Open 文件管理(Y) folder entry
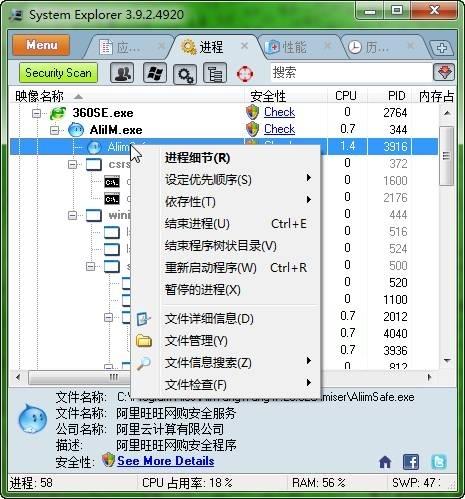The width and height of the screenshot is (465, 499). pos(226,341)
